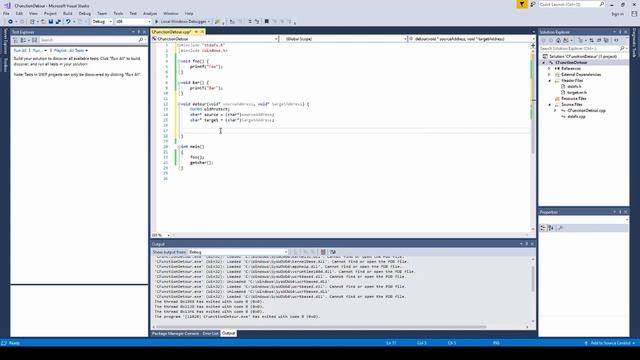Collapse the main function code block
This screenshot has width=640, height=360.
[x=179, y=147]
